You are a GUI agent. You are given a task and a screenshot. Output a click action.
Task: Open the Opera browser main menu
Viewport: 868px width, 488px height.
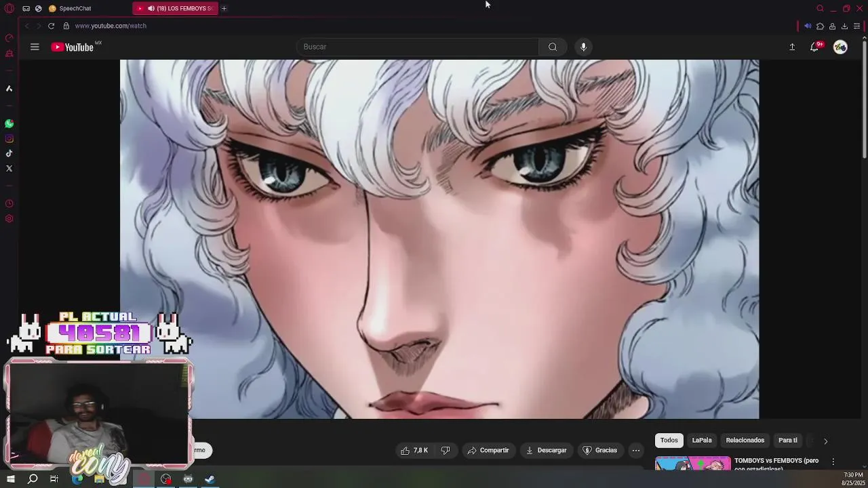[9, 9]
